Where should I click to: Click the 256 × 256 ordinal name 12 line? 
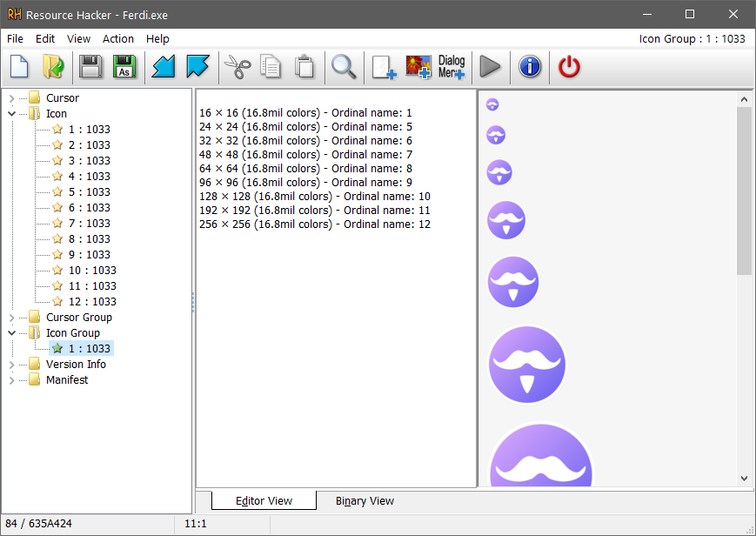tap(315, 224)
